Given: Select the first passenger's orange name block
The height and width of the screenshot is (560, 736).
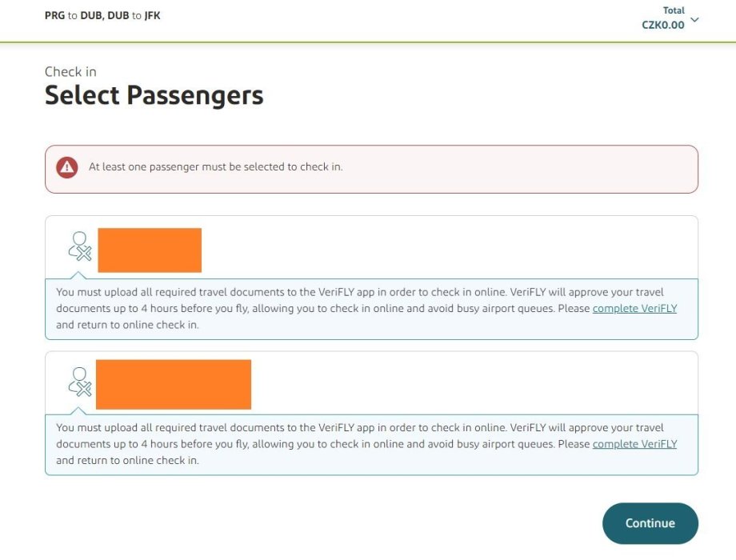Looking at the screenshot, I should pyautogui.click(x=150, y=250).
